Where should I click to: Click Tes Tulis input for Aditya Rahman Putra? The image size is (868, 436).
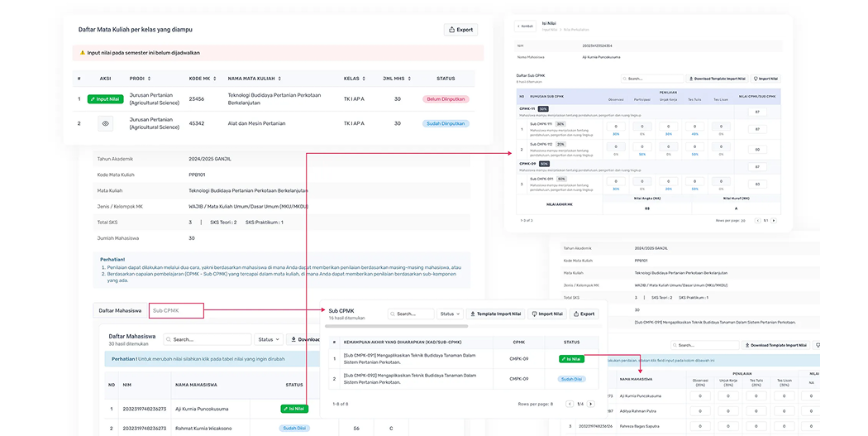click(756, 411)
